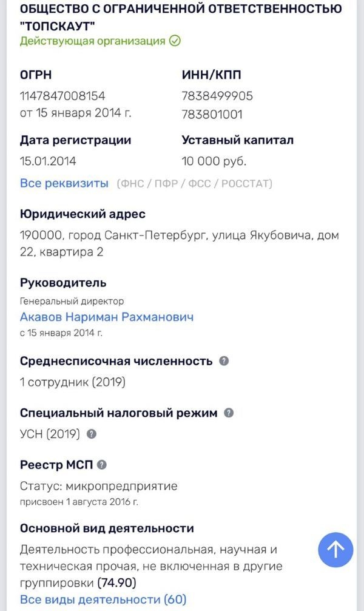Viewport: 364px width, 611px height.
Task: Select the registration date 15.01.2014
Action: click(x=49, y=161)
